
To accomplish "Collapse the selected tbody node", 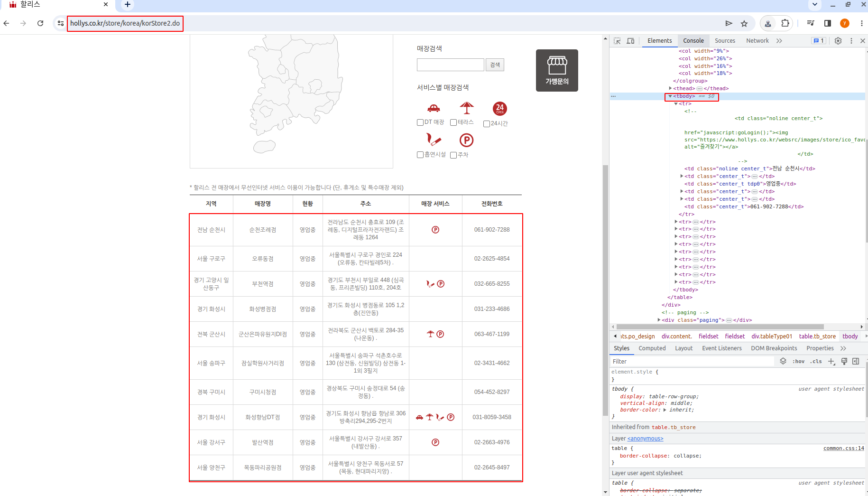I will 670,96.
